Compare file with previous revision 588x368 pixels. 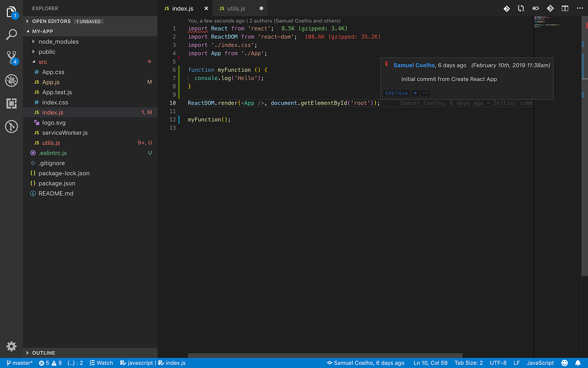coord(521,8)
